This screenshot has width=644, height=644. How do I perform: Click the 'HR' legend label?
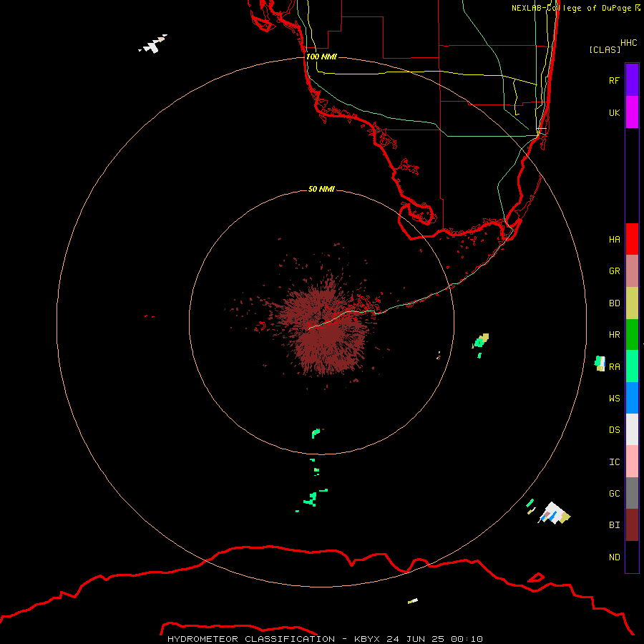614,335
